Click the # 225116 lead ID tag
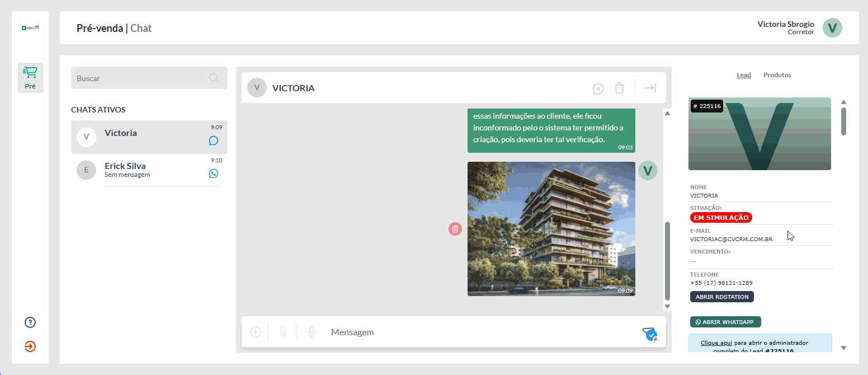 coord(707,106)
